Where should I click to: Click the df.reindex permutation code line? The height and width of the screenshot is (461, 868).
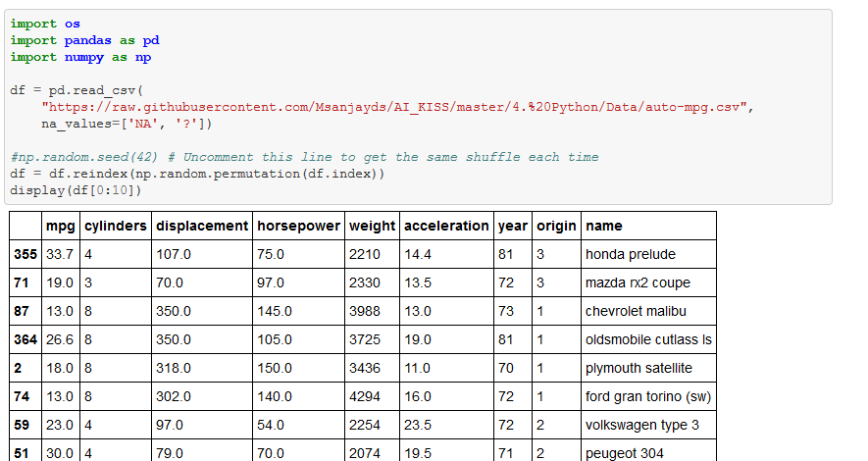point(197,174)
